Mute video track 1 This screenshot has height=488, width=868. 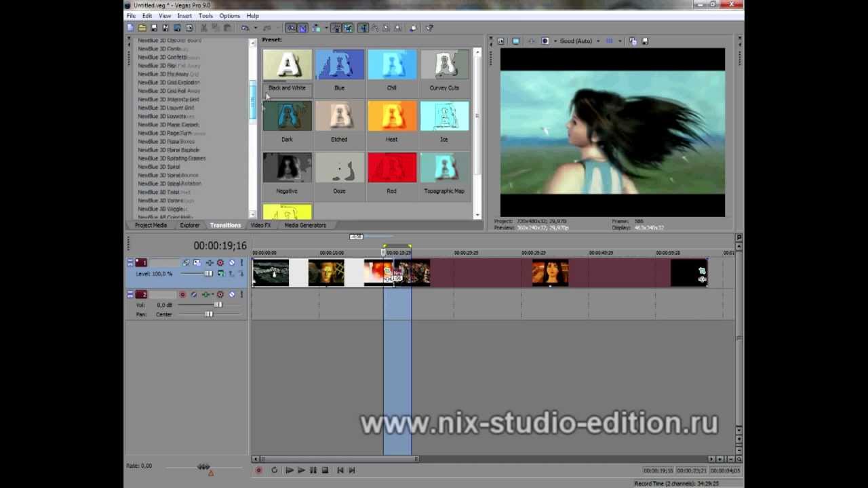click(232, 262)
